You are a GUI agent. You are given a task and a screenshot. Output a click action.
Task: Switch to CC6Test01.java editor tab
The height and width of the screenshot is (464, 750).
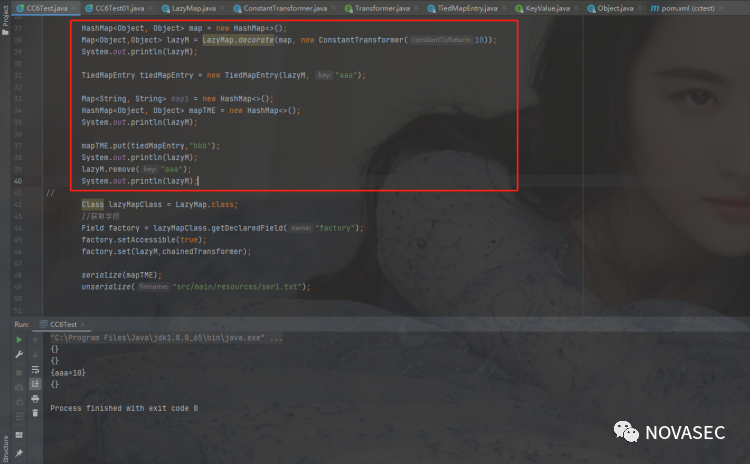point(120,8)
